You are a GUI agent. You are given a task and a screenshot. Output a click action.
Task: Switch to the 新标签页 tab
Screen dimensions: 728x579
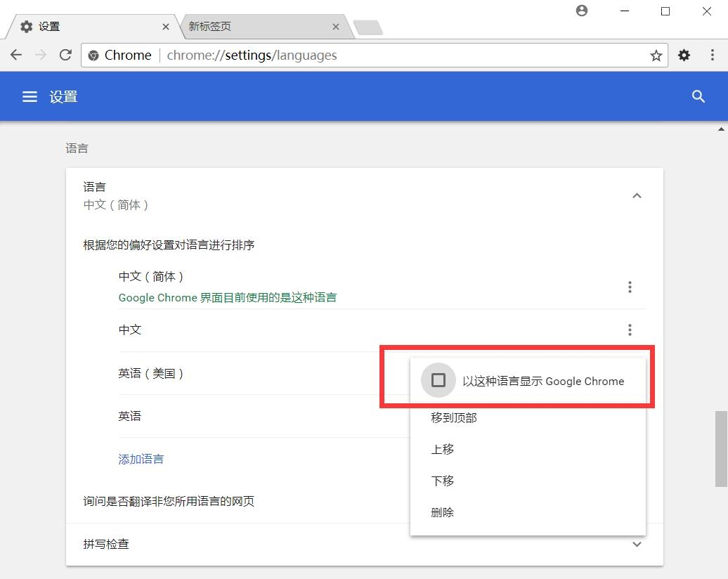(253, 27)
